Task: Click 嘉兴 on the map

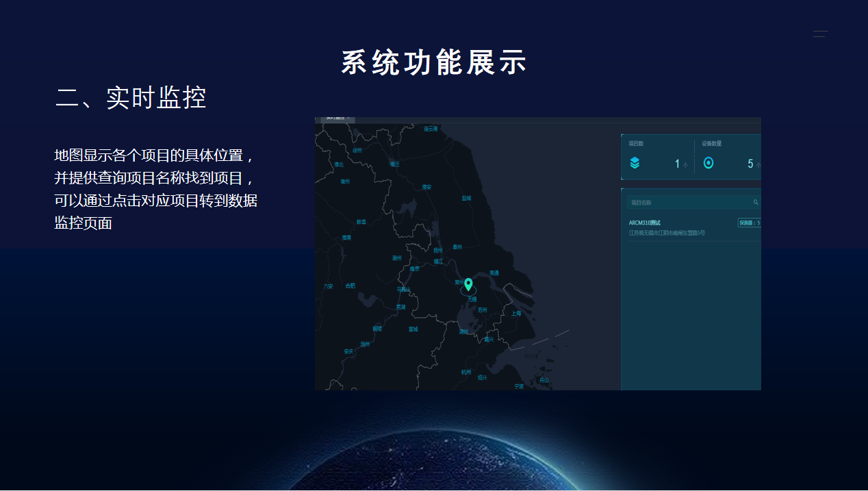Action: [x=489, y=339]
